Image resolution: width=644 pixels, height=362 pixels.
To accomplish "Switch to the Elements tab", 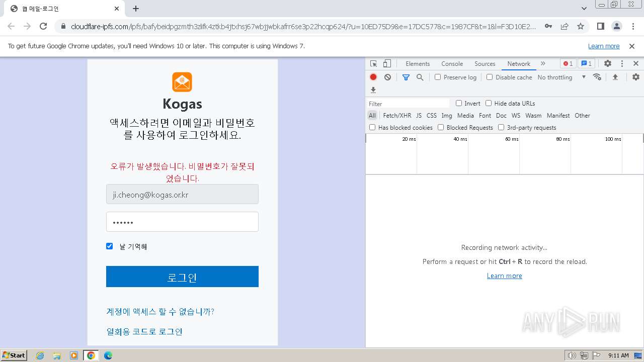I will [418, 64].
